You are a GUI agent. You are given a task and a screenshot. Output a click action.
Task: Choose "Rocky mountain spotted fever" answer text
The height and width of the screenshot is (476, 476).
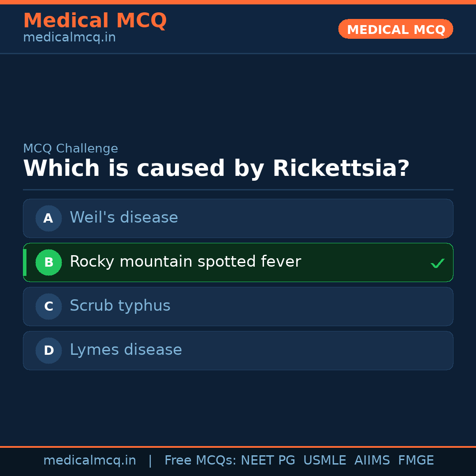pyautogui.click(x=185, y=262)
